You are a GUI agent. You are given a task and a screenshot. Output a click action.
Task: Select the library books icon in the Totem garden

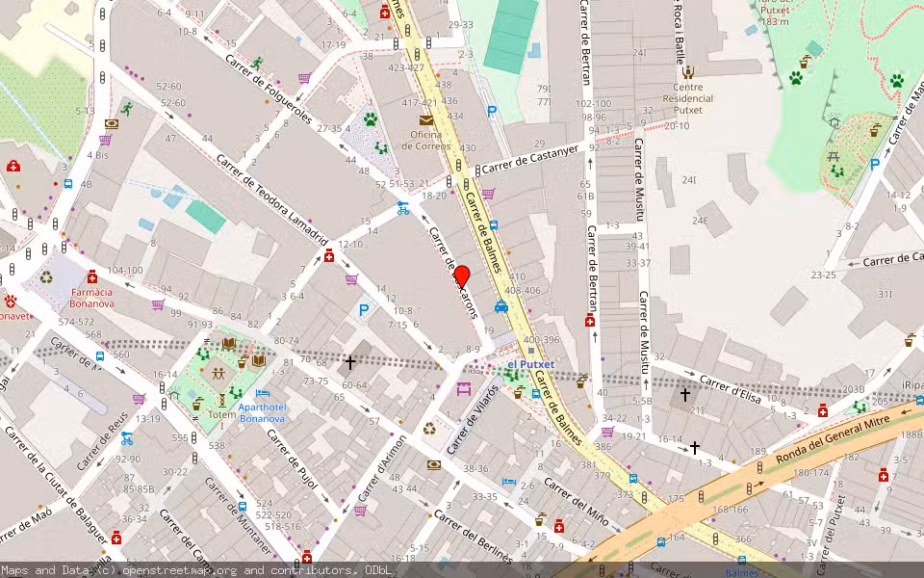[228, 344]
